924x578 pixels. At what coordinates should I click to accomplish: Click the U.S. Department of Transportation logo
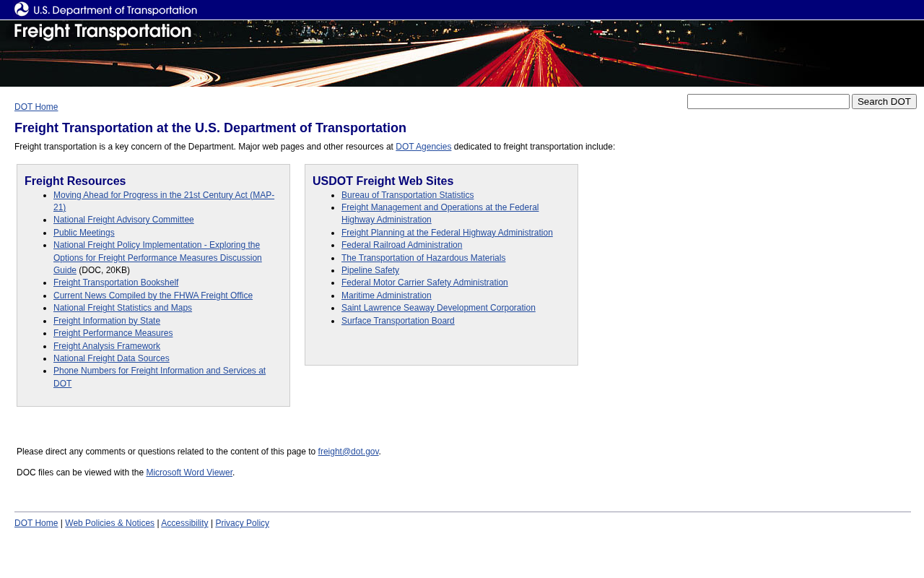pyautogui.click(x=105, y=9)
